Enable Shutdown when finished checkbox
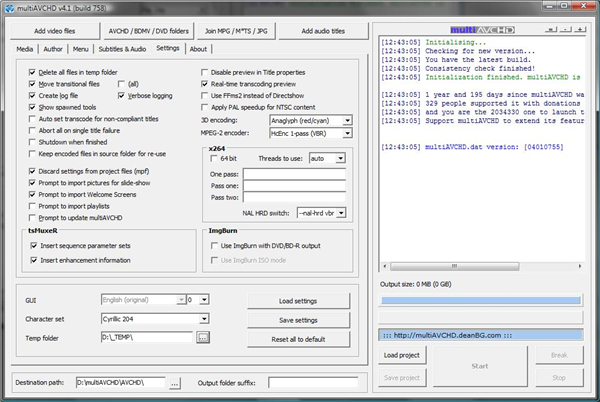 pyautogui.click(x=33, y=141)
